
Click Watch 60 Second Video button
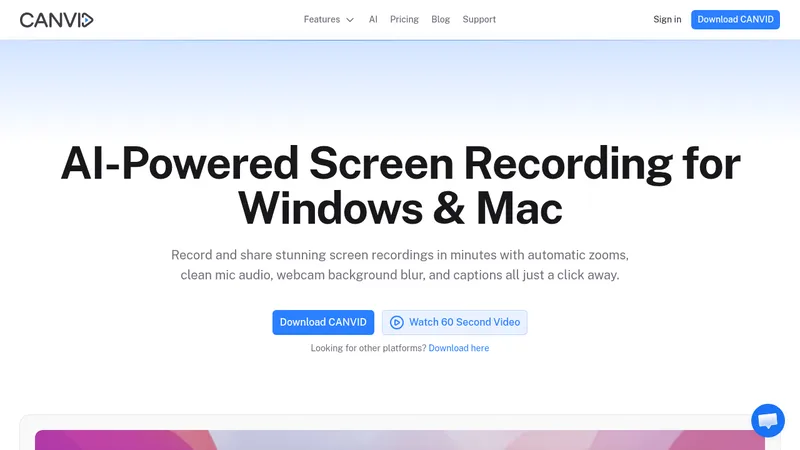[x=454, y=322]
